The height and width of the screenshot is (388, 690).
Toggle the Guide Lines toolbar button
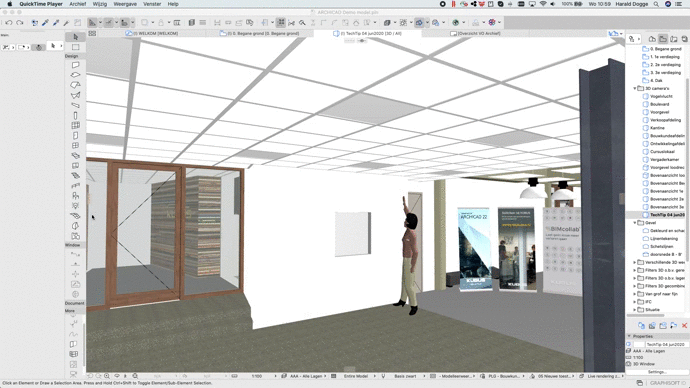point(92,22)
